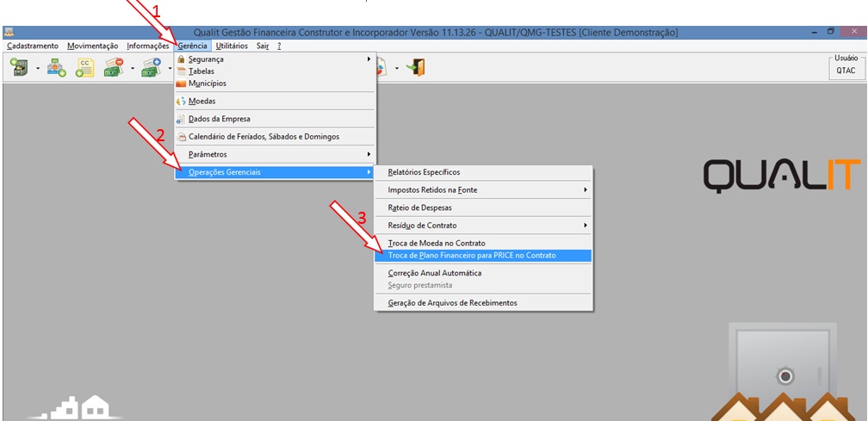
Task: Open Relatórios Específicos
Action: click(x=483, y=172)
